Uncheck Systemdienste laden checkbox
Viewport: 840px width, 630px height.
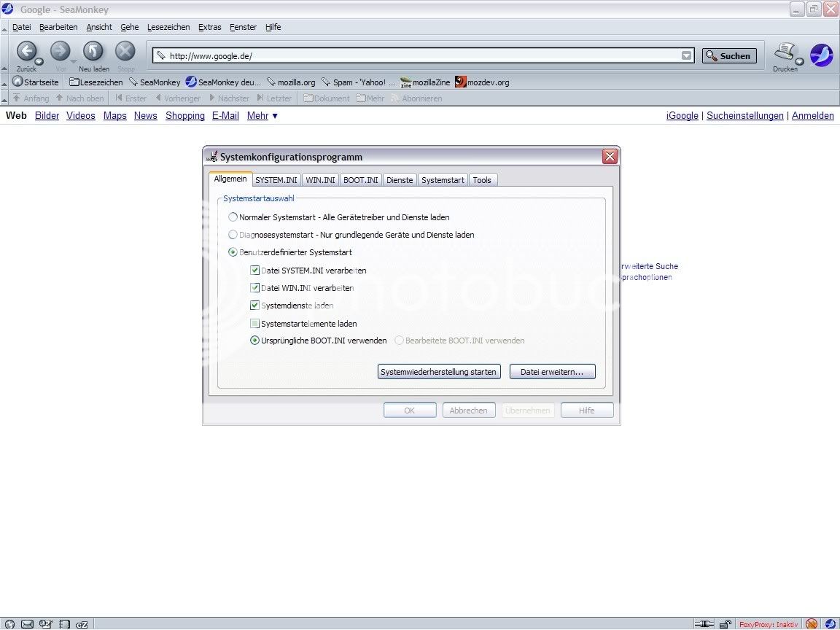click(x=254, y=306)
